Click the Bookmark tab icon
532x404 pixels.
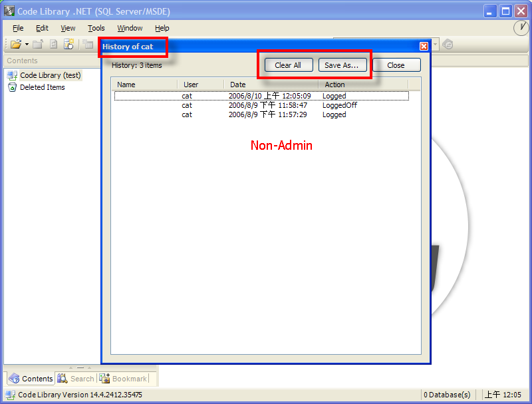pyautogui.click(x=104, y=378)
